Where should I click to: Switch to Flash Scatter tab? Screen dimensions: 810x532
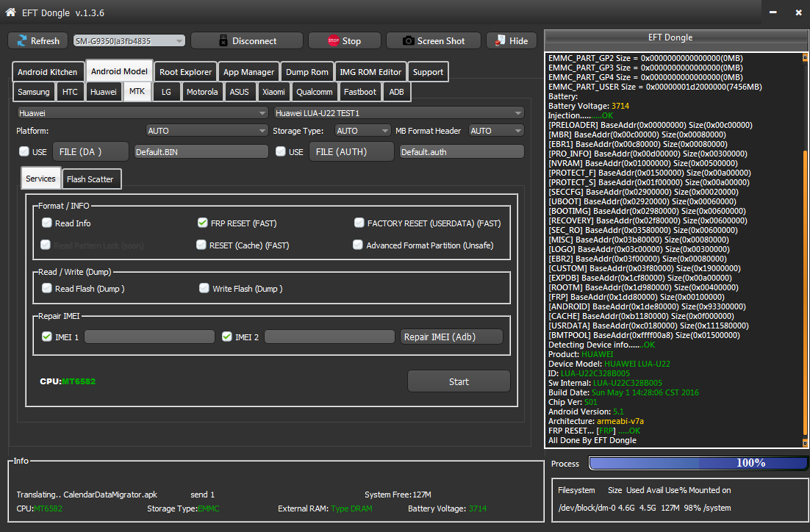pyautogui.click(x=90, y=179)
